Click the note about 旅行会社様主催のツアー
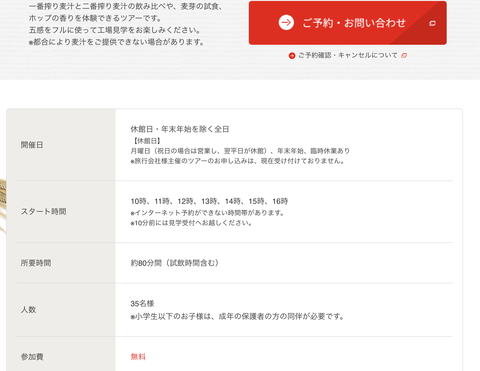Viewport: 480px width, 371px height. coord(237,161)
